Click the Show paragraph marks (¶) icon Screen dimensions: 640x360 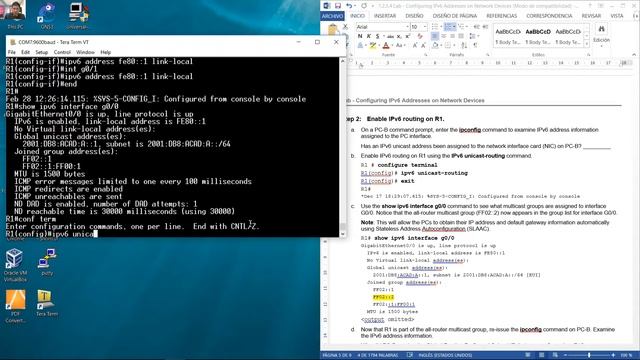coord(475,45)
